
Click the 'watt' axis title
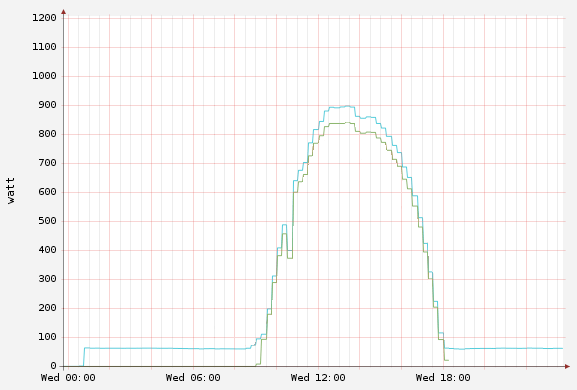(x=11, y=191)
